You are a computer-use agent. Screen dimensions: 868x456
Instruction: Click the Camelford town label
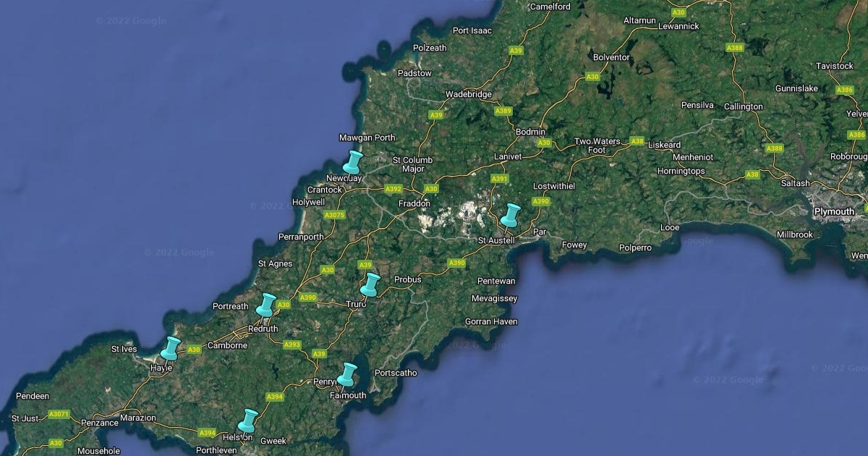pos(550,7)
